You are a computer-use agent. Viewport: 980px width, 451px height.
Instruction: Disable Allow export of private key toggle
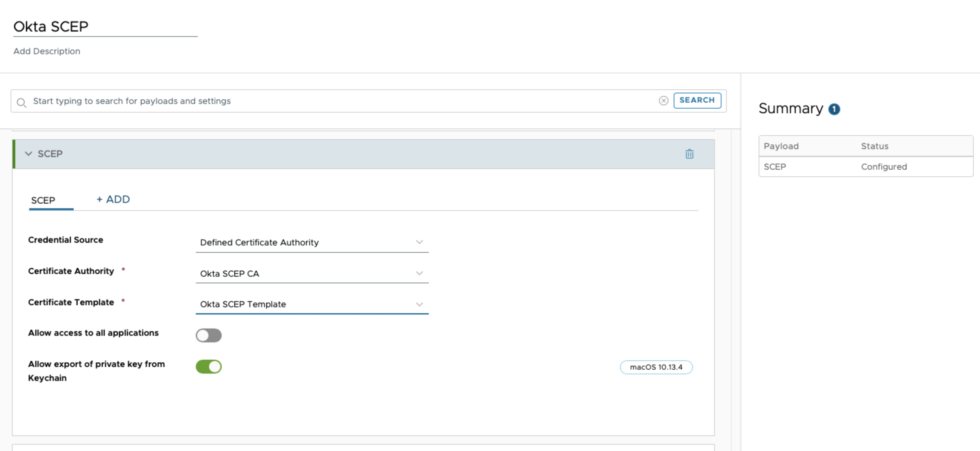[x=208, y=367]
